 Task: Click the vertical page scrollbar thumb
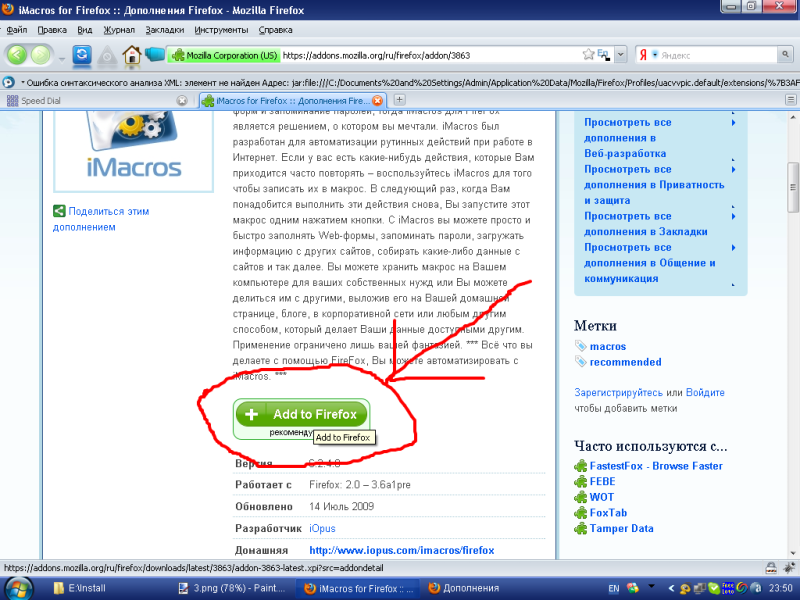(x=792, y=187)
